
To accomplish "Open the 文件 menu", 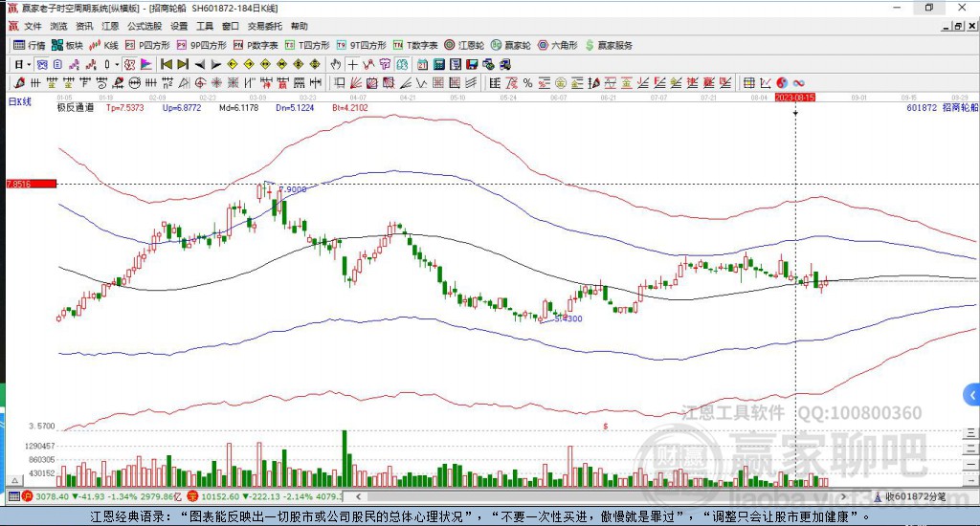I will click(33, 26).
